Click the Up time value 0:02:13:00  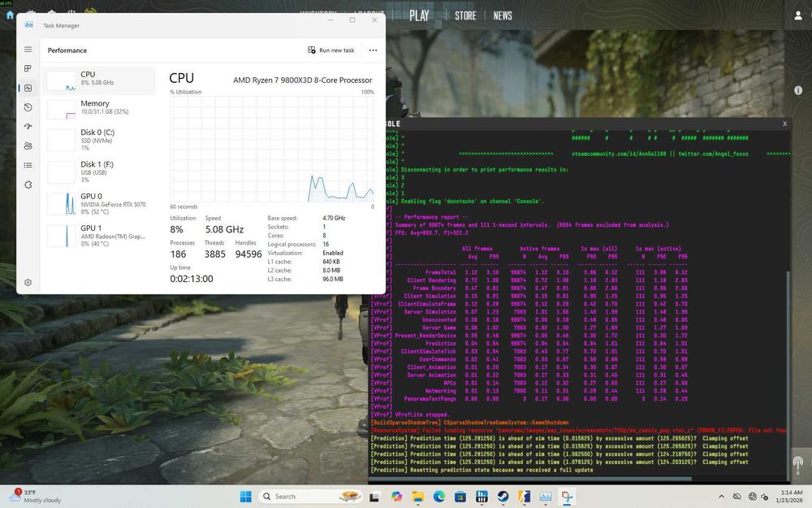coord(191,279)
